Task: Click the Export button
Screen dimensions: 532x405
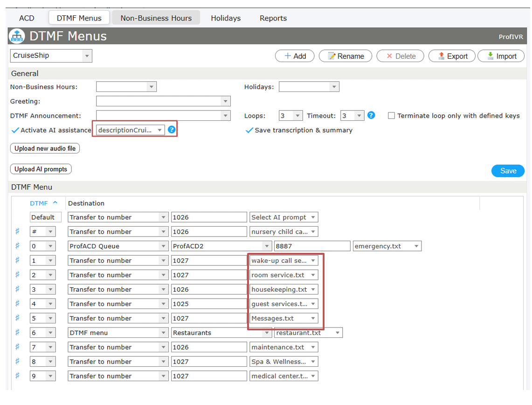Action: (452, 56)
